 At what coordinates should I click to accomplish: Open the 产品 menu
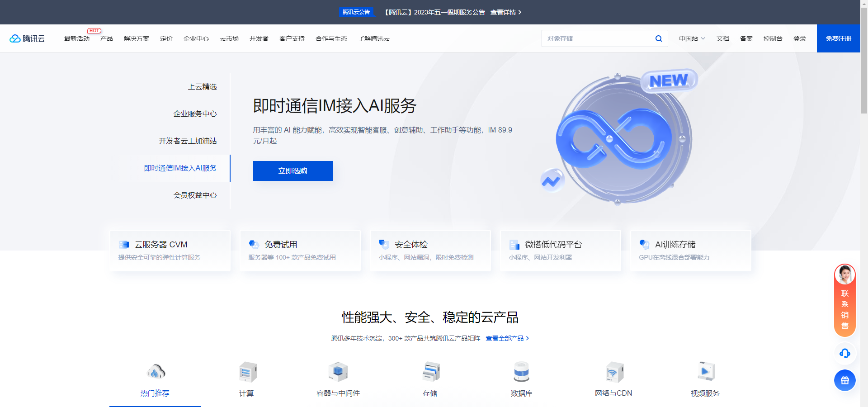(x=107, y=38)
